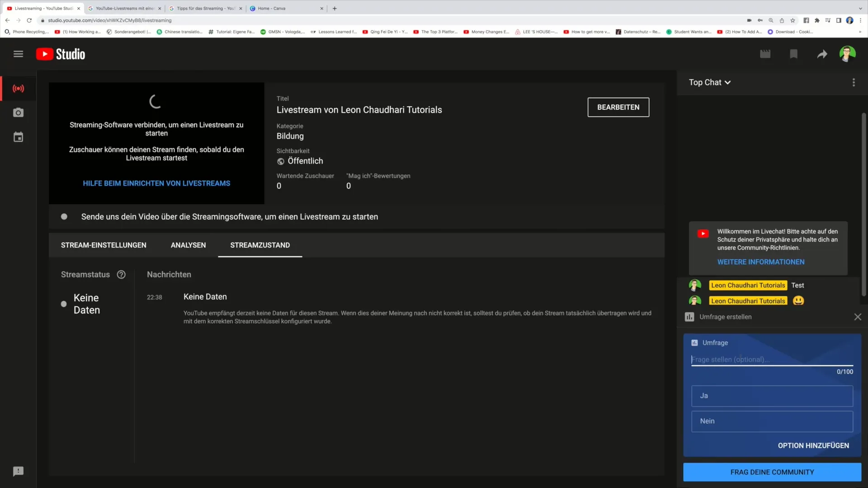The height and width of the screenshot is (488, 868).
Task: Click the chat options kebab menu icon
Action: tap(854, 82)
